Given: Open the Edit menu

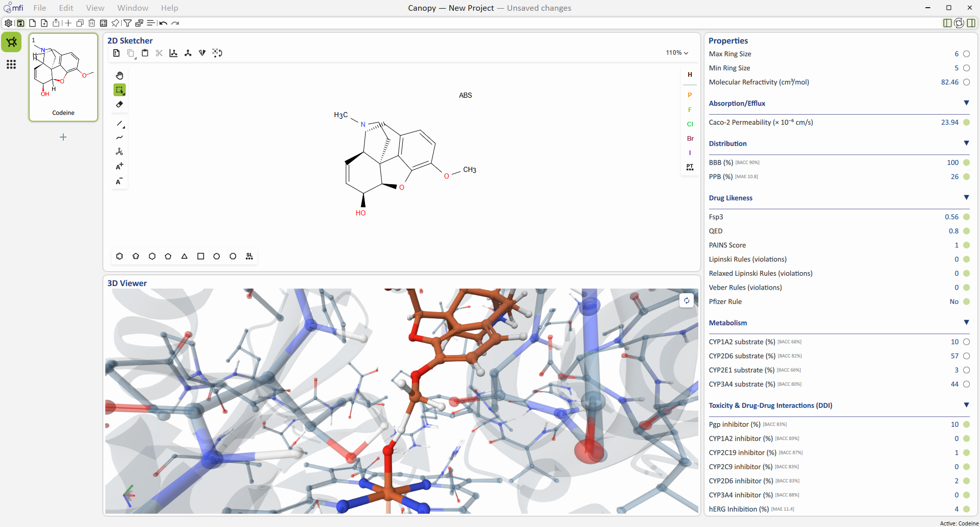Looking at the screenshot, I should [x=66, y=8].
